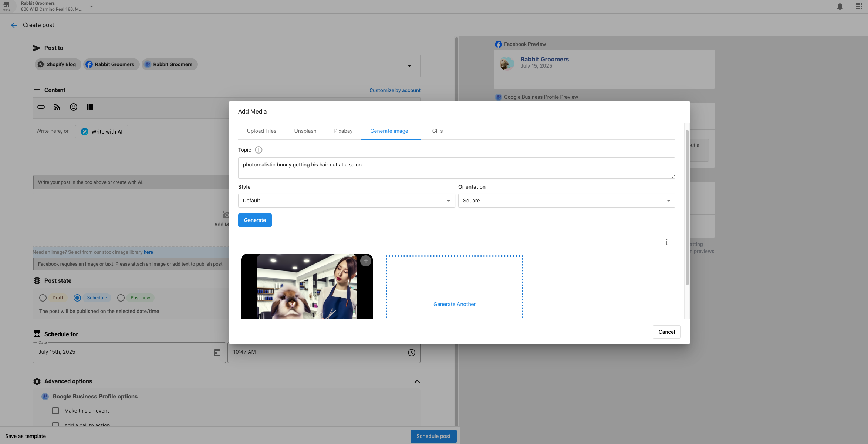Open the notifications bell
This screenshot has width=868, height=444.
tap(839, 6)
